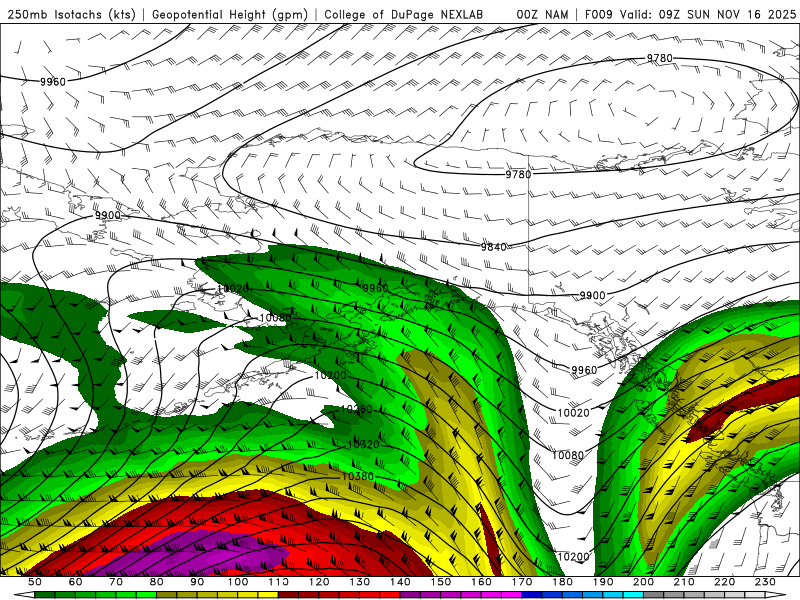Click the dark blue swatch beneath the 170 label

click(x=532, y=595)
